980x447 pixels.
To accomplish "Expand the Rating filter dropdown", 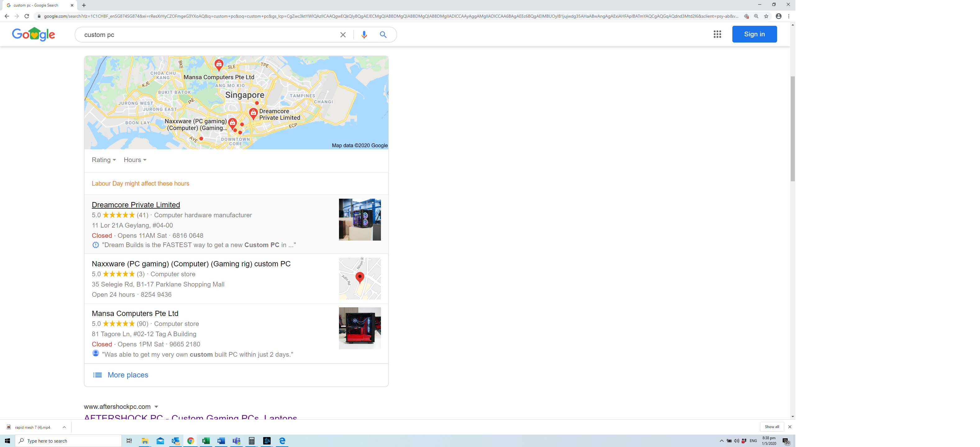I will tap(103, 160).
